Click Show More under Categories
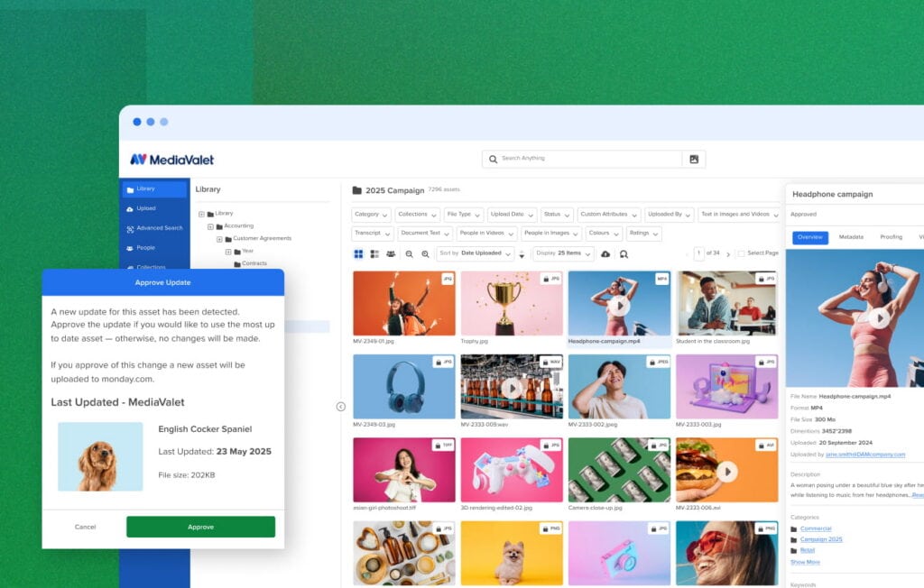Screen dimensions: 924x588 coord(805,563)
